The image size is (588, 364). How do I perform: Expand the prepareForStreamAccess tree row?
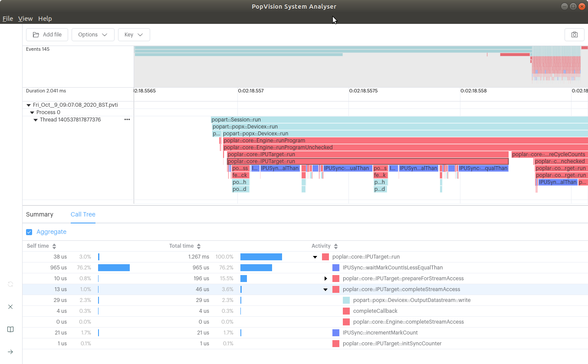point(325,279)
